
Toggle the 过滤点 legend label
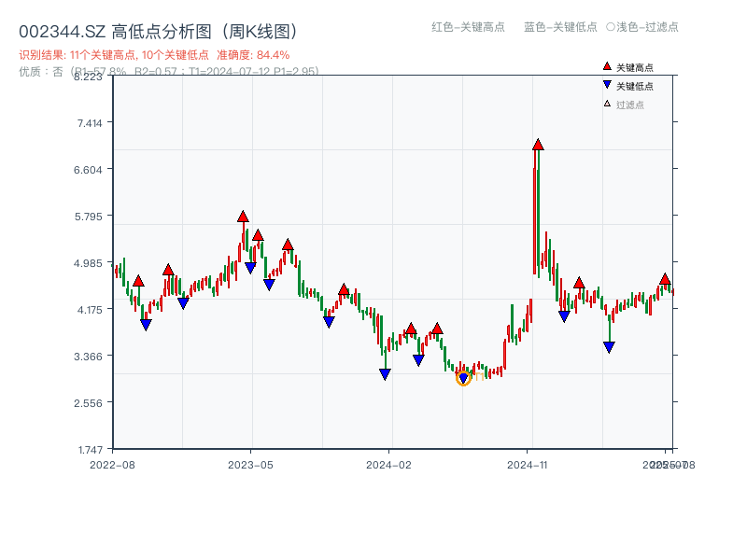click(629, 105)
